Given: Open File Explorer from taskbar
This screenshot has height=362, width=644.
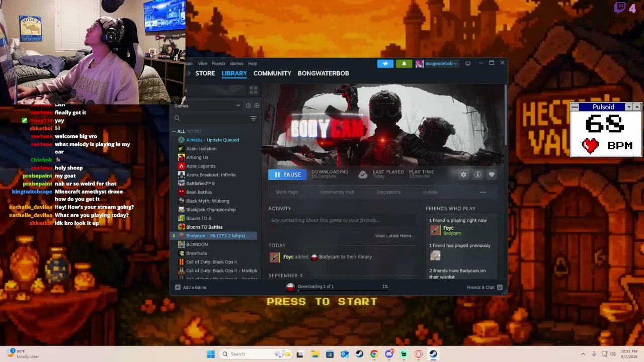Looking at the screenshot, I should [315, 354].
